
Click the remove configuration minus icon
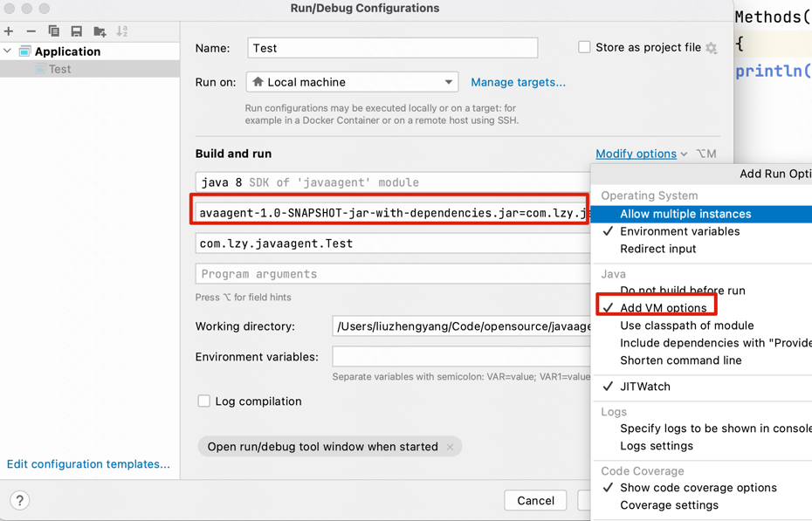click(x=31, y=31)
